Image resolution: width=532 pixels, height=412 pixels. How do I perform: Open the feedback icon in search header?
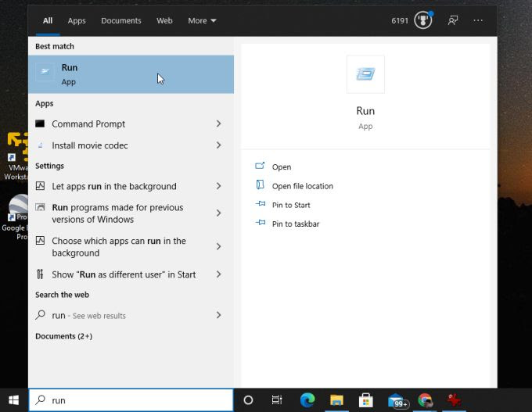coord(452,20)
